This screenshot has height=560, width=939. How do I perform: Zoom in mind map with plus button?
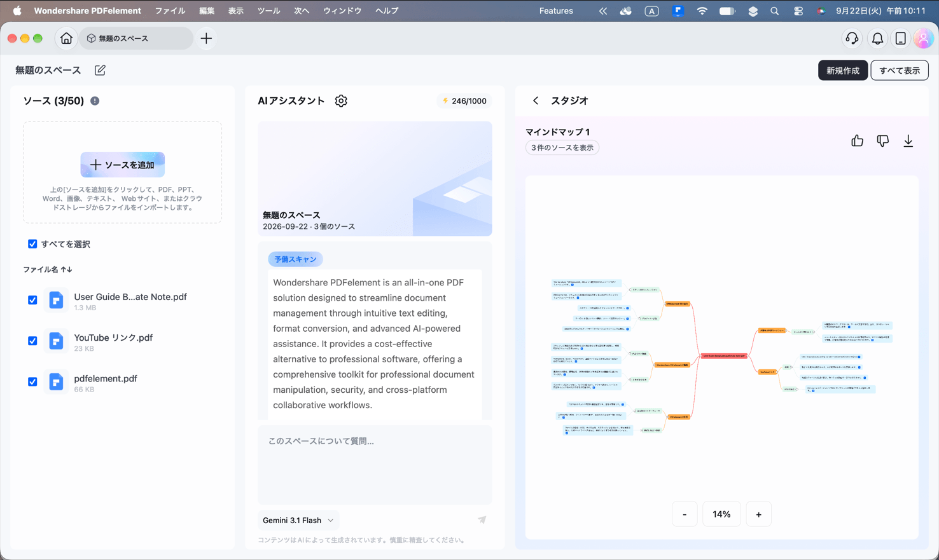pyautogui.click(x=758, y=514)
